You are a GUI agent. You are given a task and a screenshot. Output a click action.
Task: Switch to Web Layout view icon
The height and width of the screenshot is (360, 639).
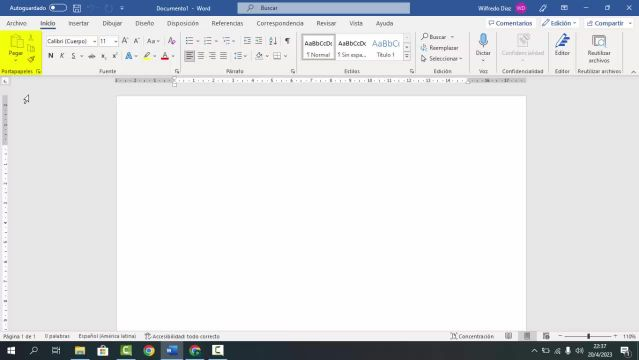click(x=546, y=336)
